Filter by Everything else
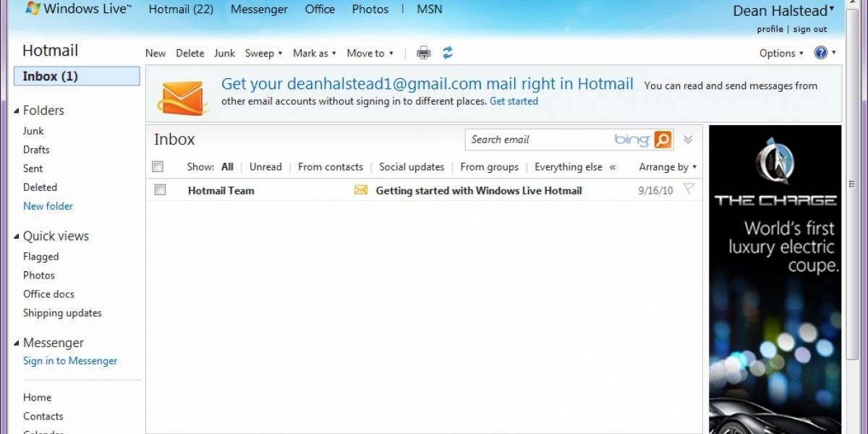This screenshot has width=868, height=434. [569, 167]
